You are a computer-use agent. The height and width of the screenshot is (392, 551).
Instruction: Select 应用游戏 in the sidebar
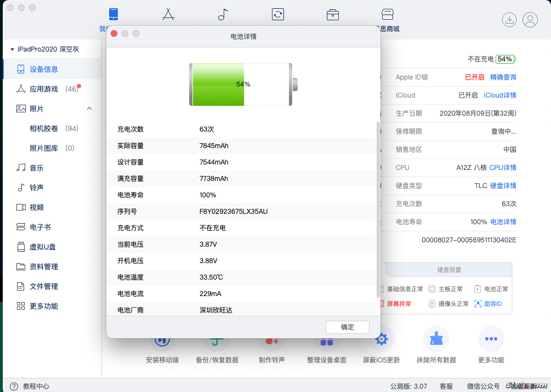pyautogui.click(x=44, y=89)
